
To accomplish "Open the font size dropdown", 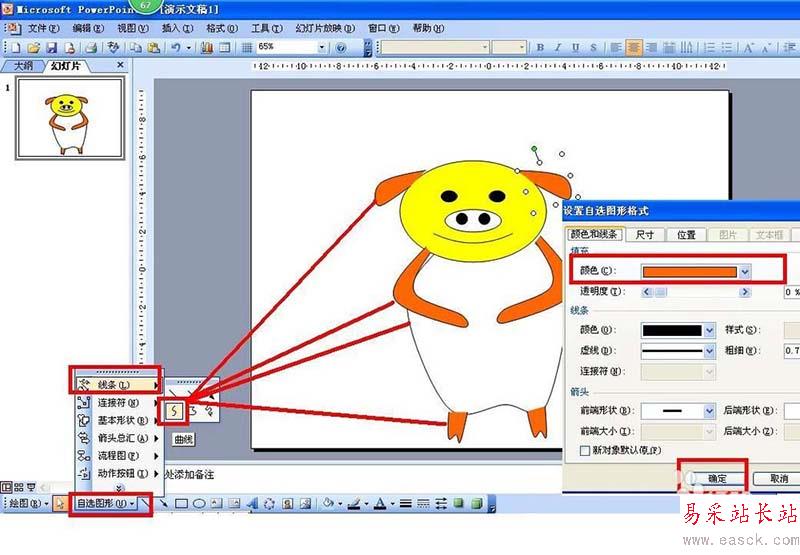I will (521, 47).
